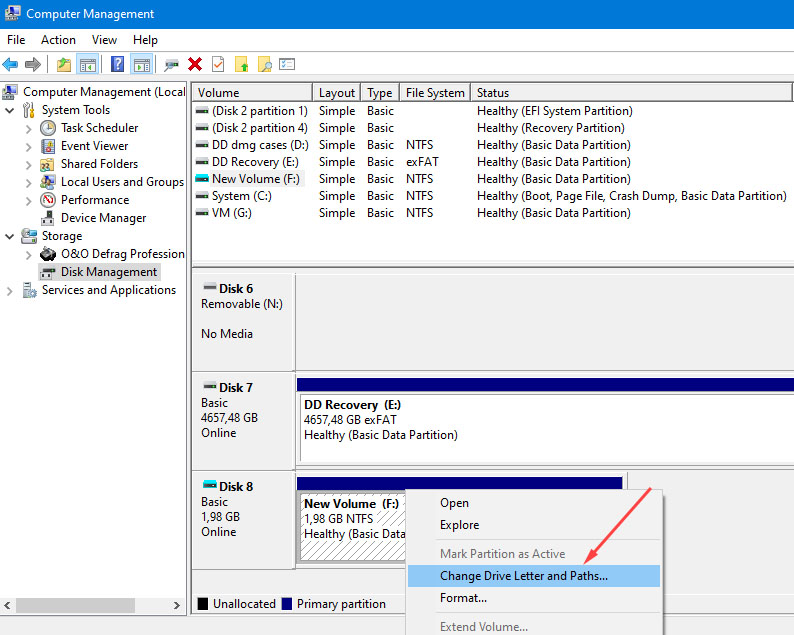Image resolution: width=794 pixels, height=635 pixels.
Task: Click the Services and Applications icon
Action: click(x=29, y=290)
